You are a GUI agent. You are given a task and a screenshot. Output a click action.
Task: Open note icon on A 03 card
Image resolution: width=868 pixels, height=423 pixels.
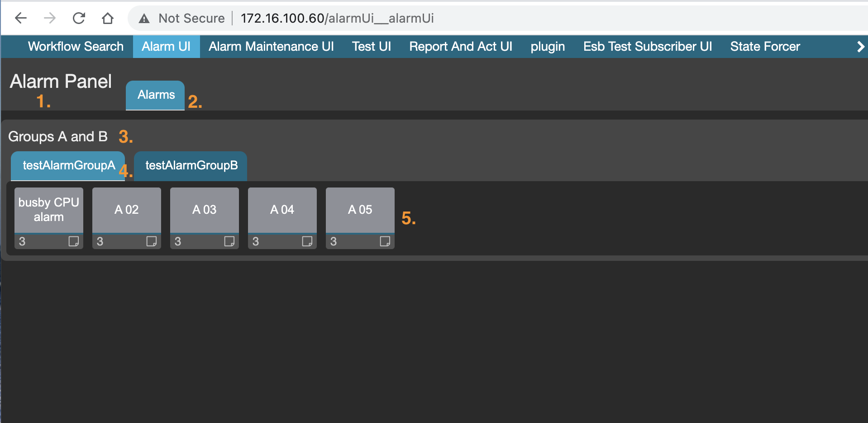[x=229, y=241]
